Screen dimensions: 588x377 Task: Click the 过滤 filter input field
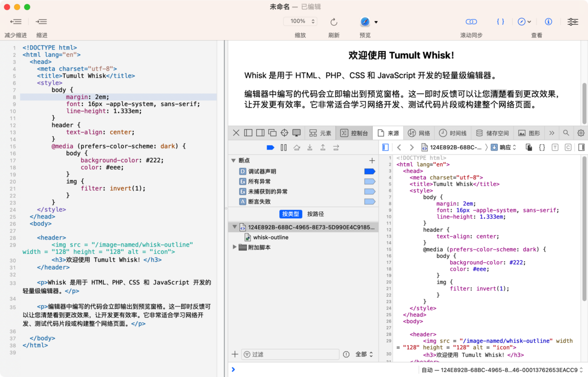pos(291,354)
